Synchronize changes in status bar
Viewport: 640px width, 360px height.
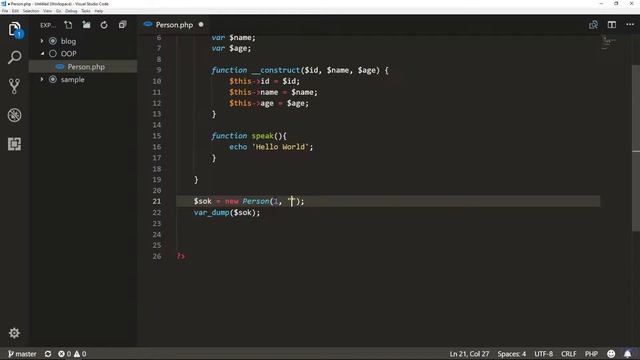(x=48, y=354)
